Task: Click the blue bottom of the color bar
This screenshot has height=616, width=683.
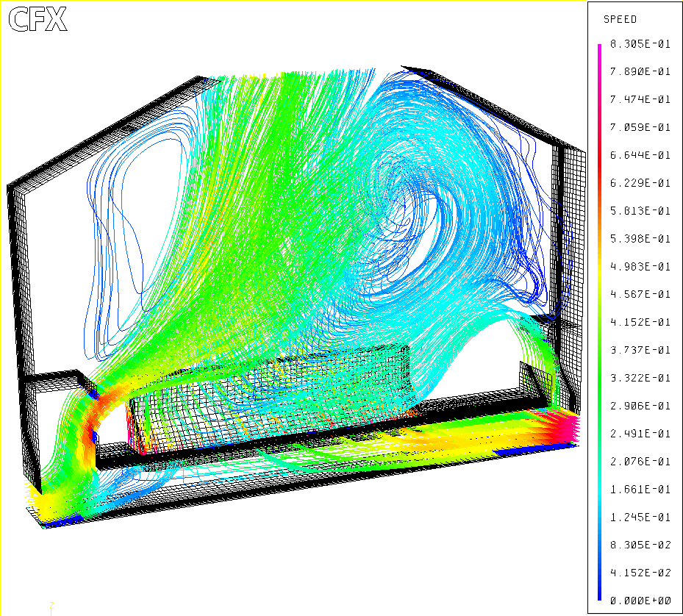Action: (x=600, y=595)
